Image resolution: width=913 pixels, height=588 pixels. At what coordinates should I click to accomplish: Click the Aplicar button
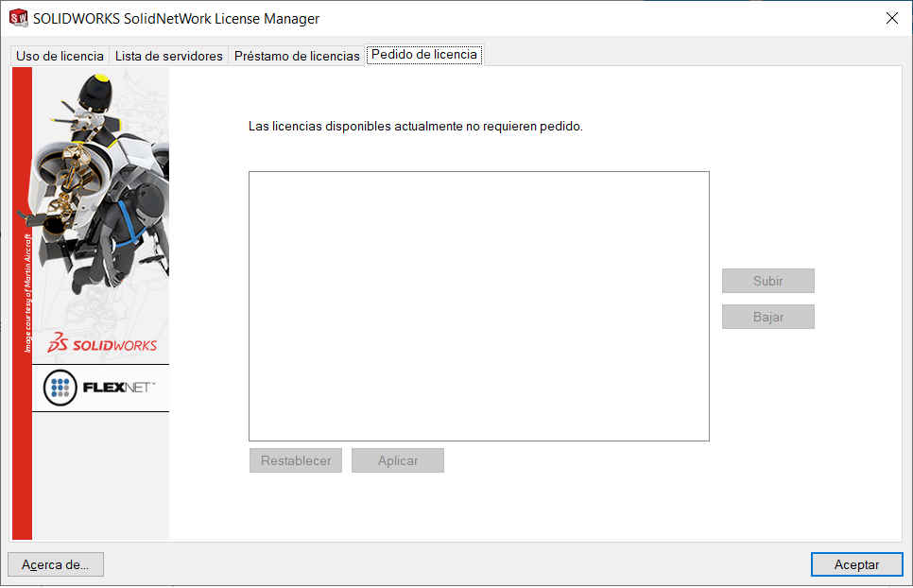pos(398,460)
